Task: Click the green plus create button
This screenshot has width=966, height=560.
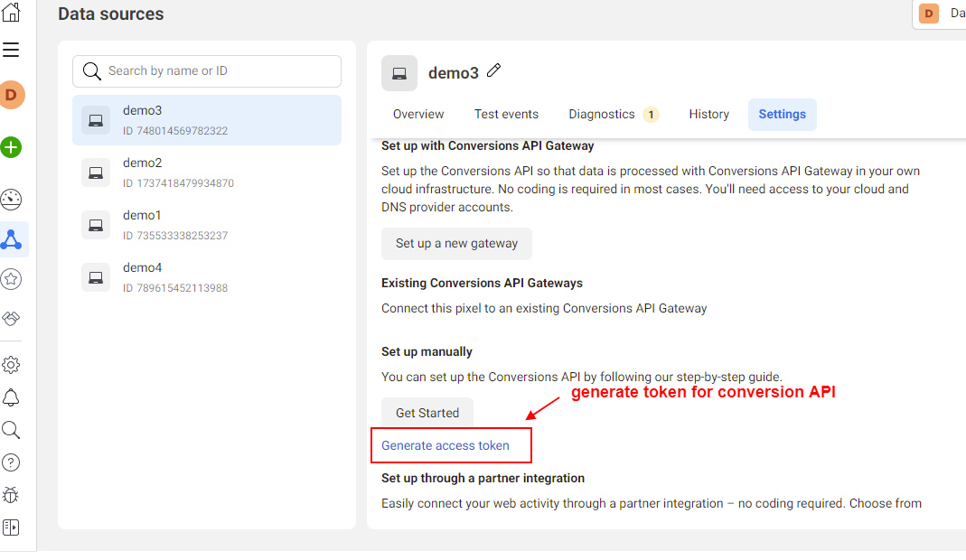Action: [x=11, y=147]
